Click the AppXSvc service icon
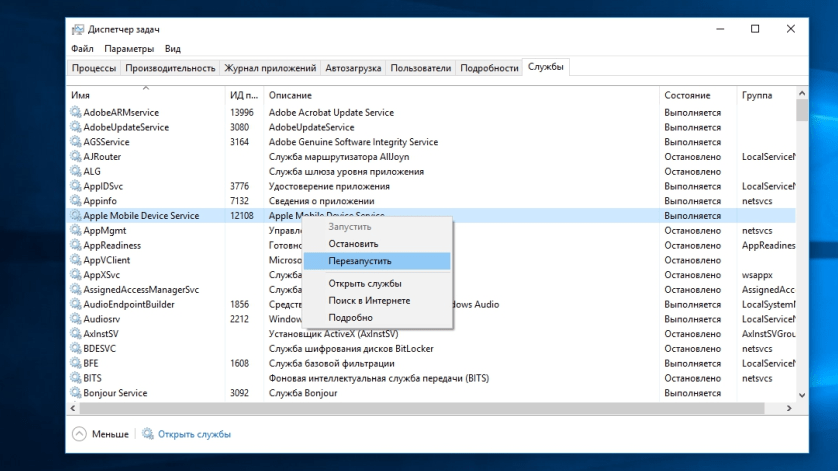This screenshot has height=471, width=838. point(76,275)
